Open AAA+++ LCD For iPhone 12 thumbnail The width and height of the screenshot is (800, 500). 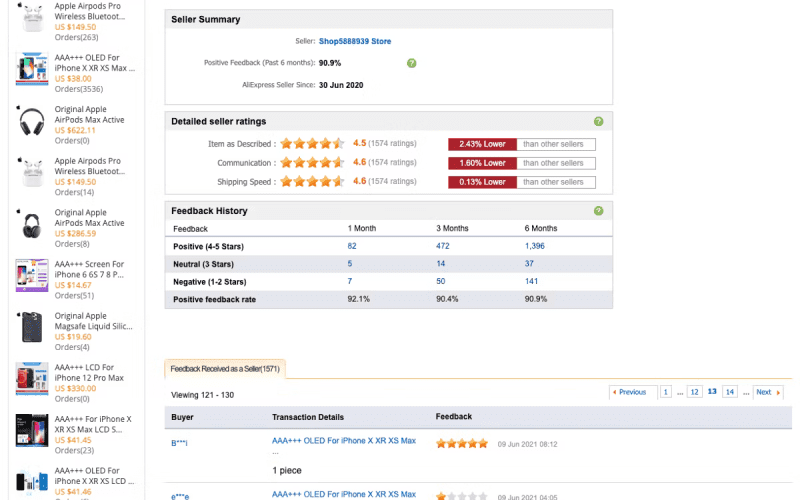pos(32,379)
